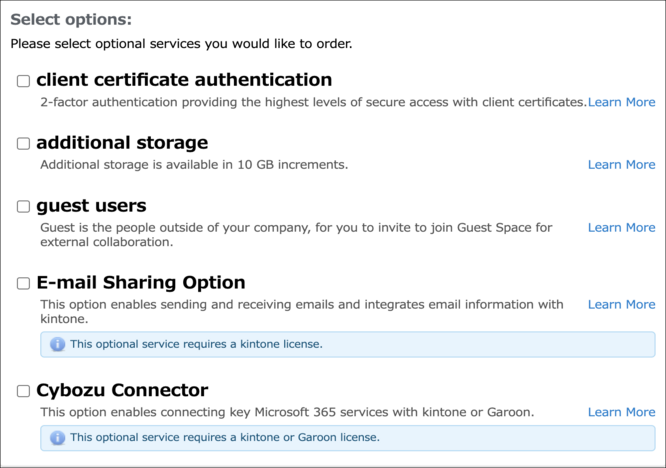Enable the Cybozu Connector checkbox

[x=23, y=391]
